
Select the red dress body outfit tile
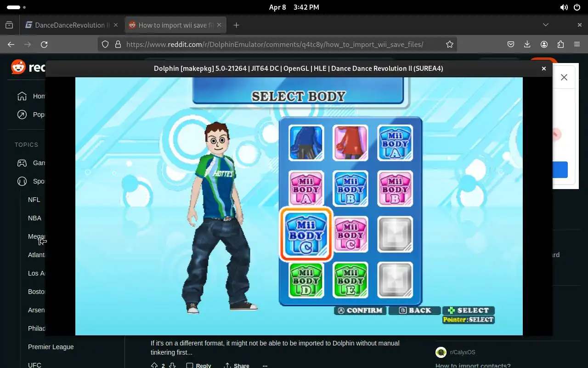tap(351, 143)
